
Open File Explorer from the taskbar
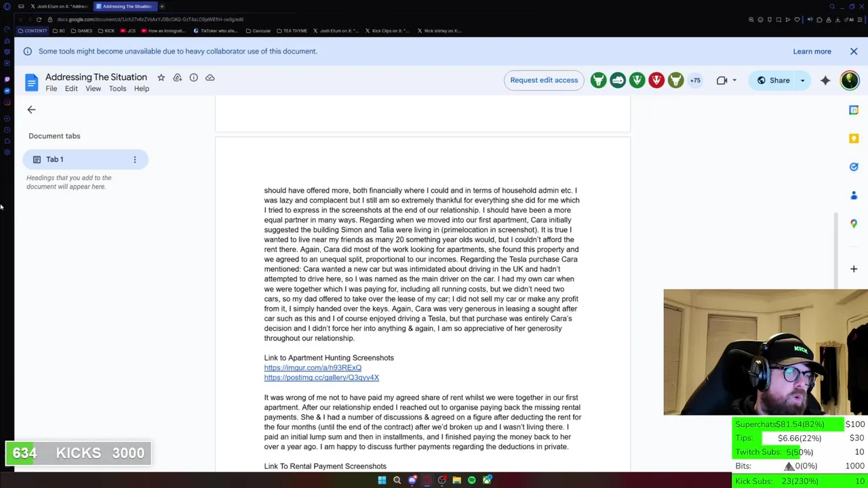tap(456, 481)
